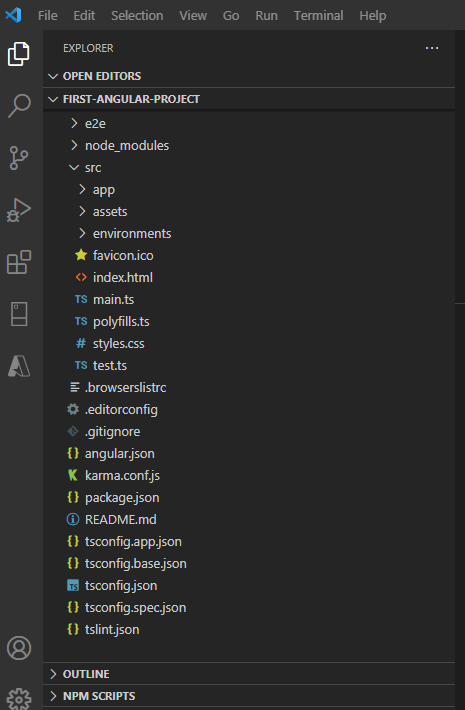Open the Search view in activity bar
This screenshot has width=465, height=710.
tap(19, 106)
